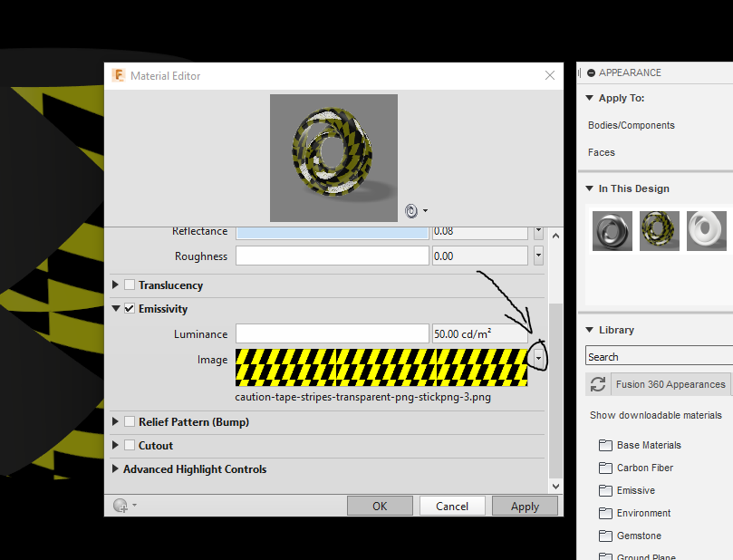Enable the Translucency checkbox
The height and width of the screenshot is (560, 733).
(129, 285)
